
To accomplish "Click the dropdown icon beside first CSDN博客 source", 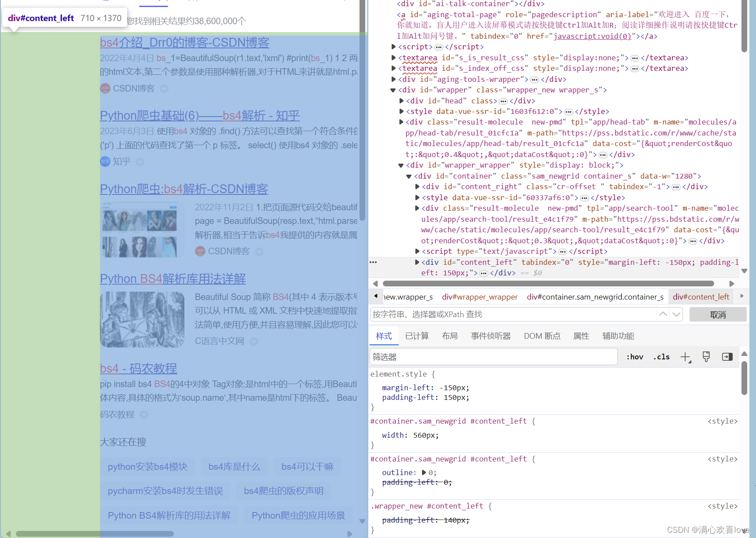I will click(164, 89).
